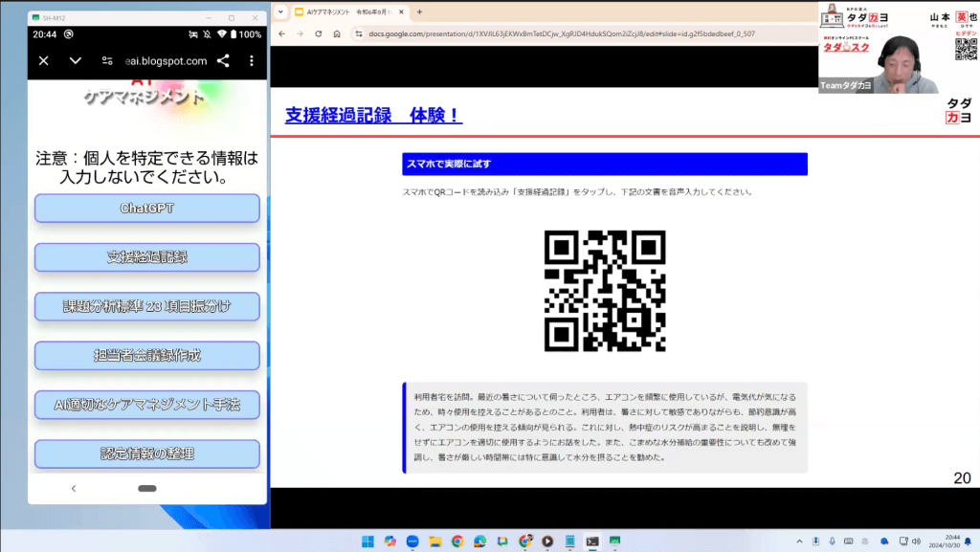980x552 pixels.
Task: Open site settings icon beside blogspot URL
Action: 107,60
